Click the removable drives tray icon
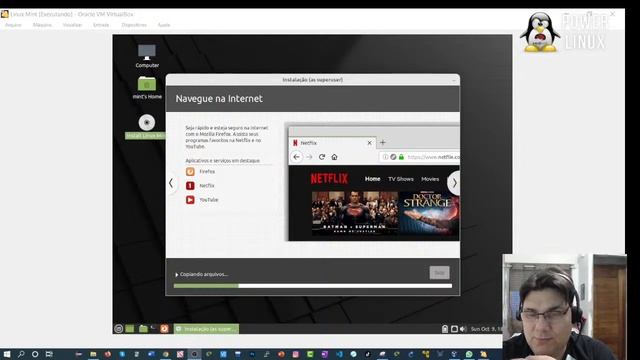The image size is (640, 360). [x=445, y=329]
